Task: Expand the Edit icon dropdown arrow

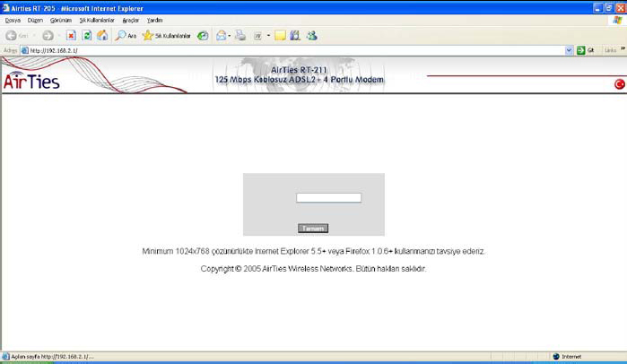Action: coord(268,36)
